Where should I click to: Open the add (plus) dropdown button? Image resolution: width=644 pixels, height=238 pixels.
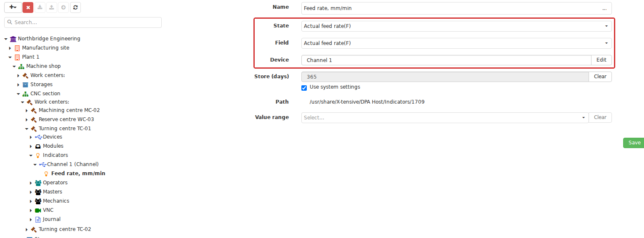13,7
